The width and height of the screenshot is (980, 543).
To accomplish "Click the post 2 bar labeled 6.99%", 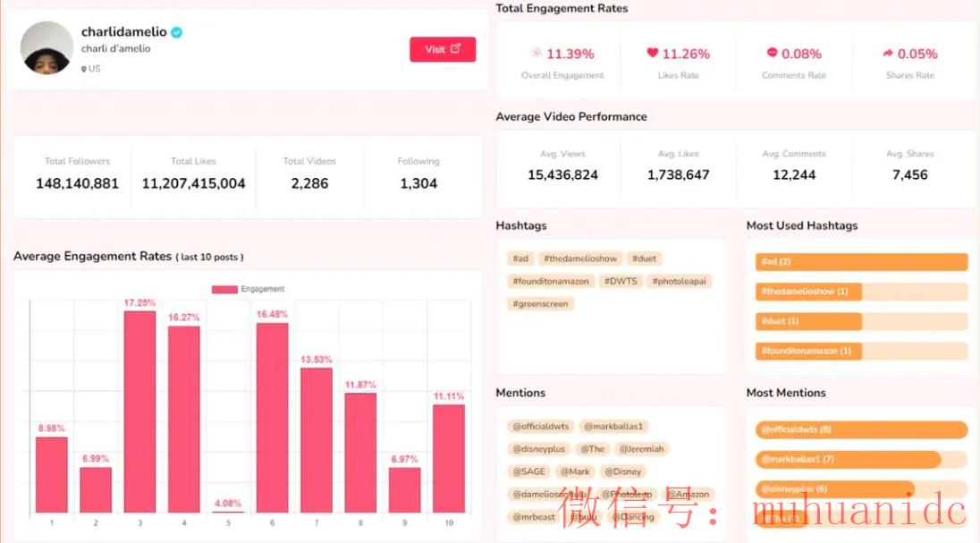I will [96, 490].
